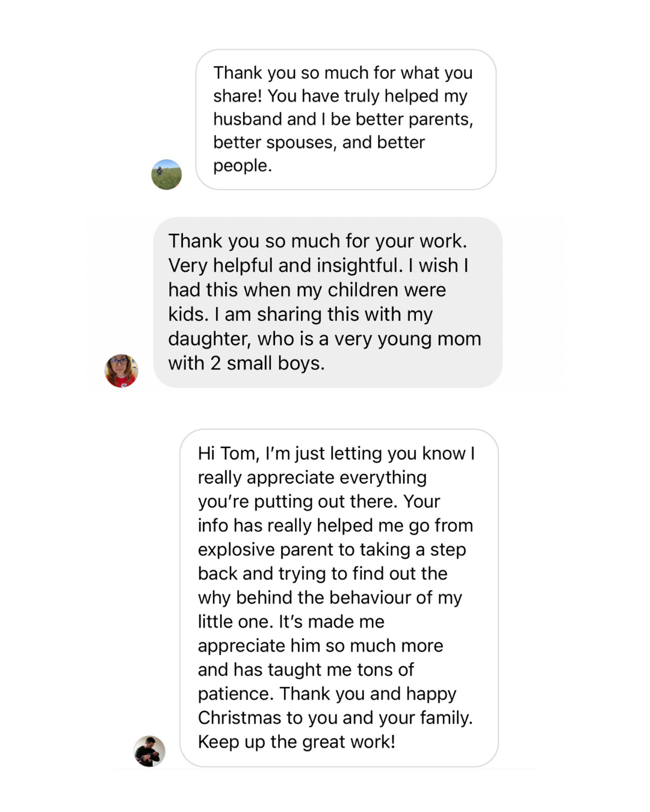
Task: Click 'really appreciate everything' in the last message
Action: tap(312, 478)
